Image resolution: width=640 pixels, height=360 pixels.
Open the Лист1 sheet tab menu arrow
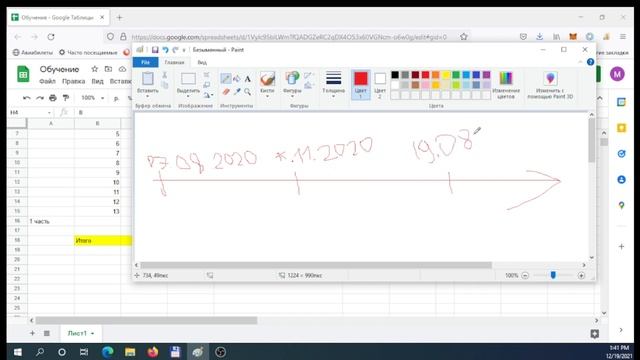coord(93,333)
